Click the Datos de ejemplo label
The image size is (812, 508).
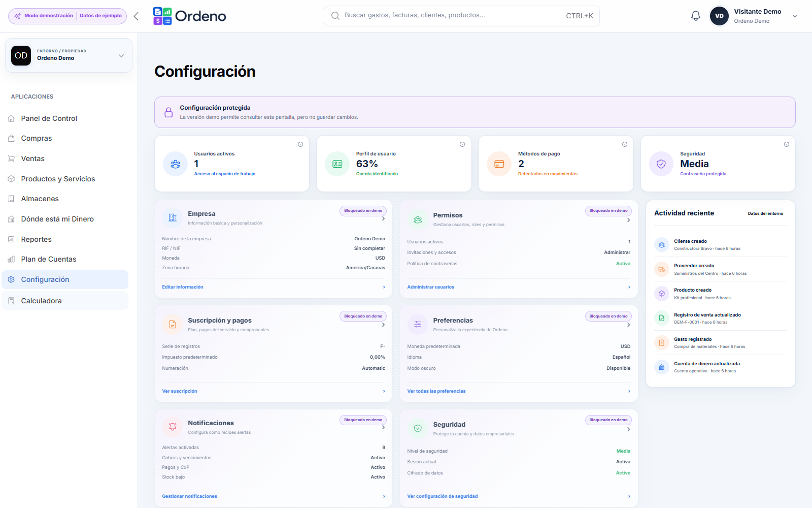pyautogui.click(x=100, y=16)
